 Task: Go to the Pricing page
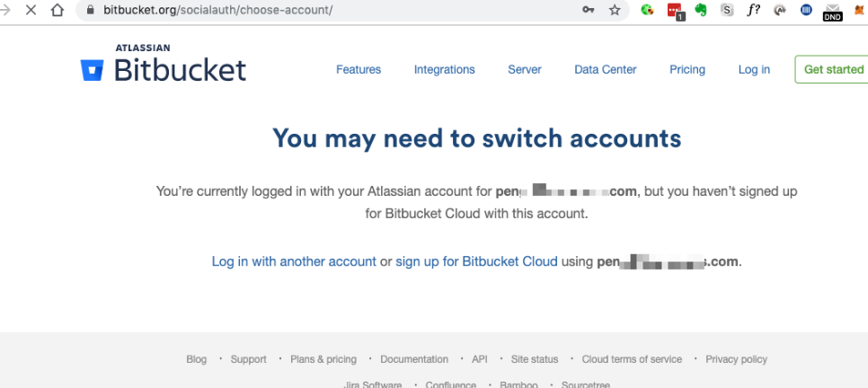[x=687, y=70]
